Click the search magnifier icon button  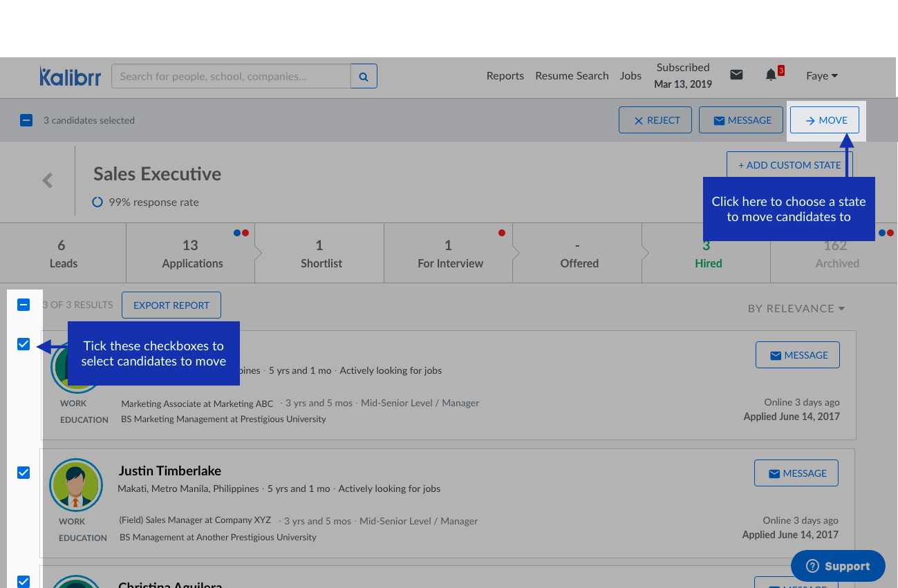(364, 76)
